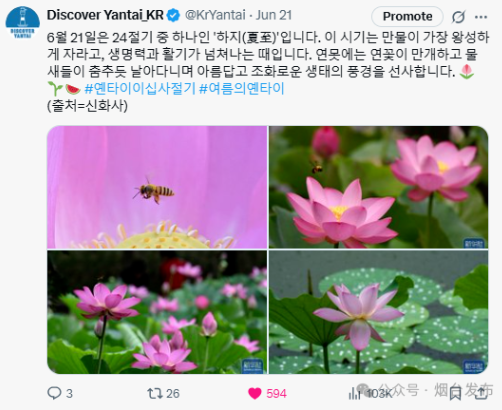502x410 pixels.
Task: Open the Discover Yantai profile avatar
Action: coord(23,23)
